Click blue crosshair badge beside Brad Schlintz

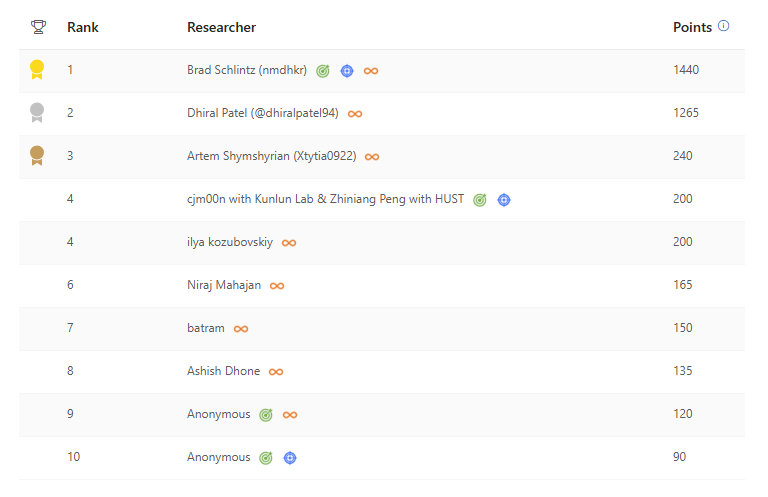point(347,71)
